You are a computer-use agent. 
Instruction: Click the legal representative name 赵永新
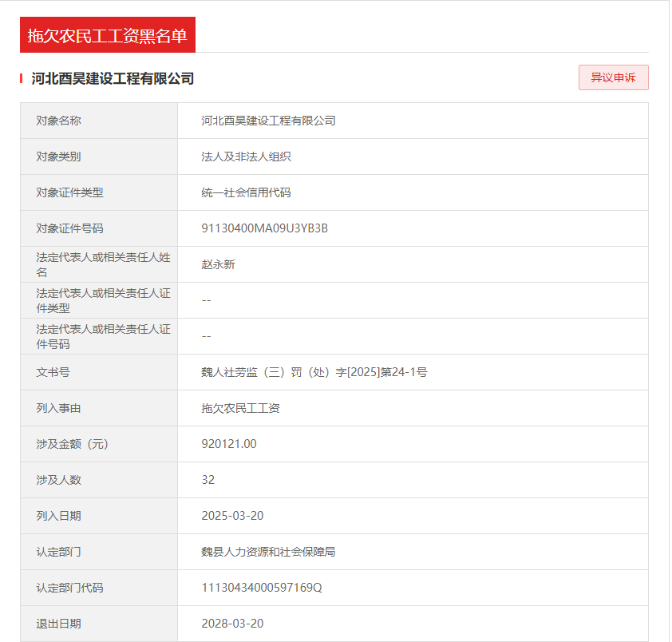point(218,264)
